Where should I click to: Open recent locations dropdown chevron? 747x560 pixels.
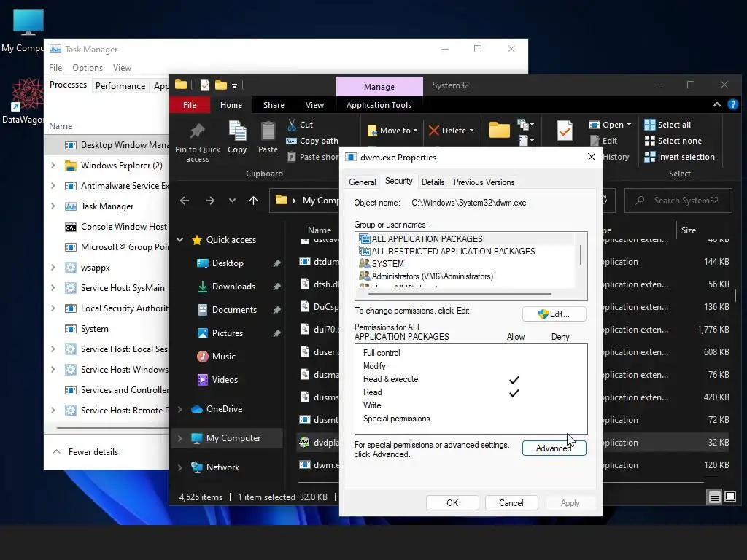pos(232,201)
